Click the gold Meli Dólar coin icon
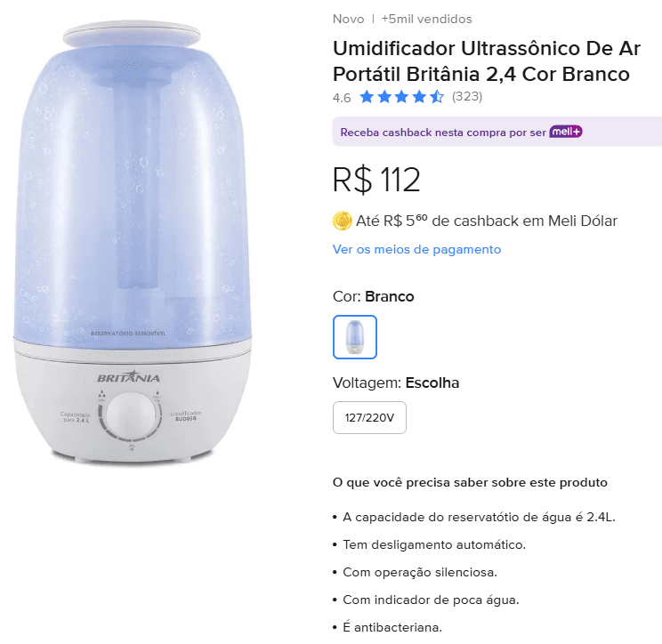Screen dimensions: 662x644 [x=343, y=221]
